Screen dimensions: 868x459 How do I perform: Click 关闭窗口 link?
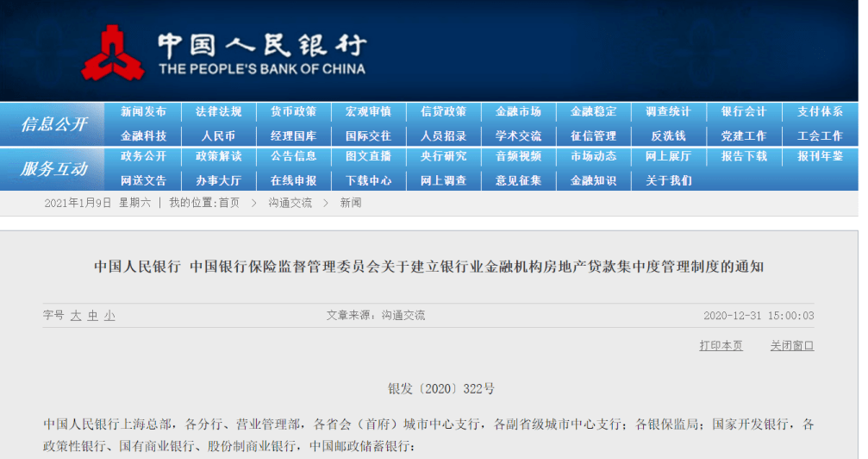(x=792, y=346)
